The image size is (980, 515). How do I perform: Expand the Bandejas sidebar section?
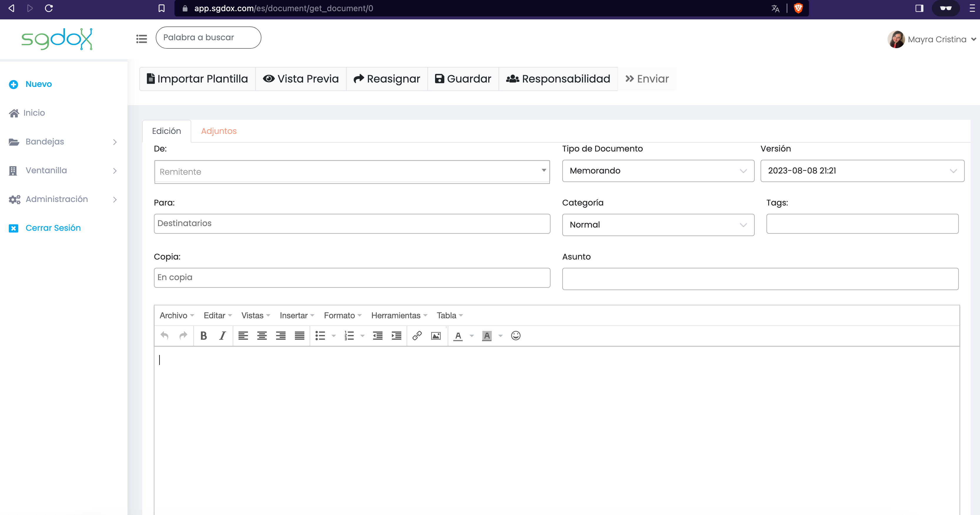[x=63, y=142]
